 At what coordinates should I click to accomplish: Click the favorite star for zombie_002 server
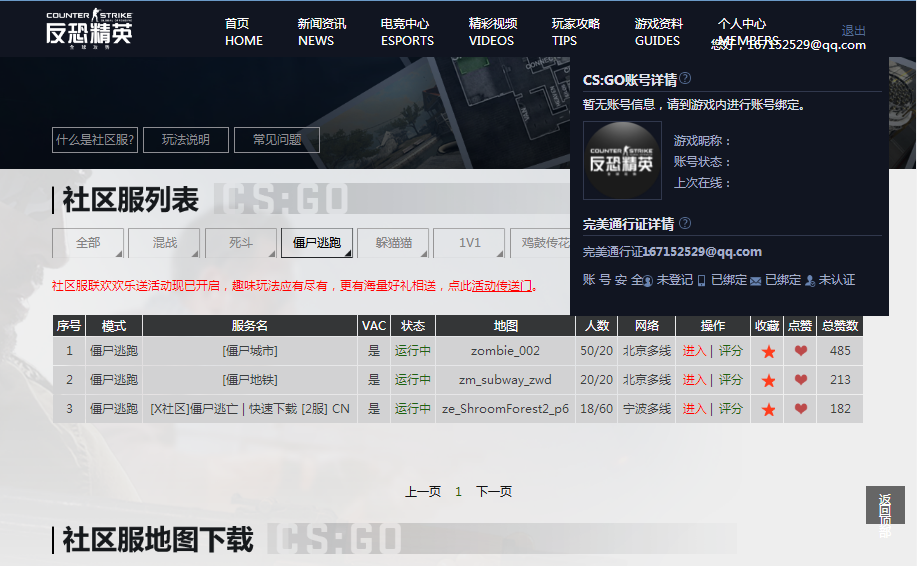click(768, 351)
